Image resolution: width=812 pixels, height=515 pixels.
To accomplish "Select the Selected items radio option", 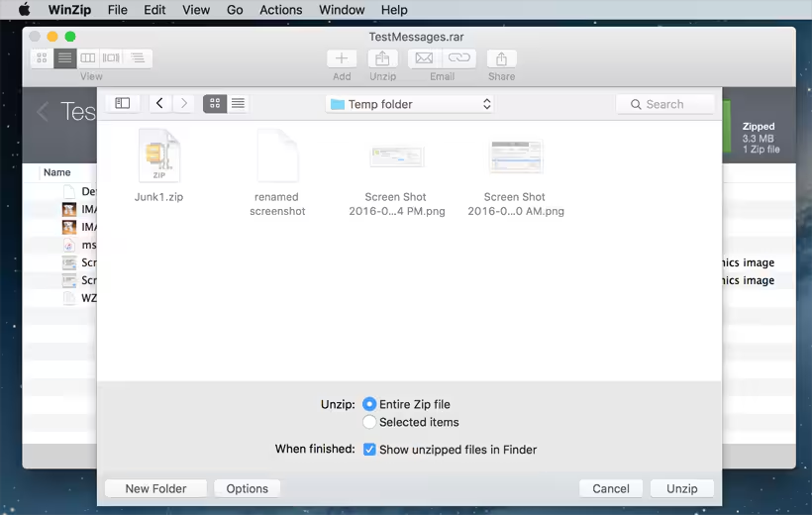I will point(369,422).
